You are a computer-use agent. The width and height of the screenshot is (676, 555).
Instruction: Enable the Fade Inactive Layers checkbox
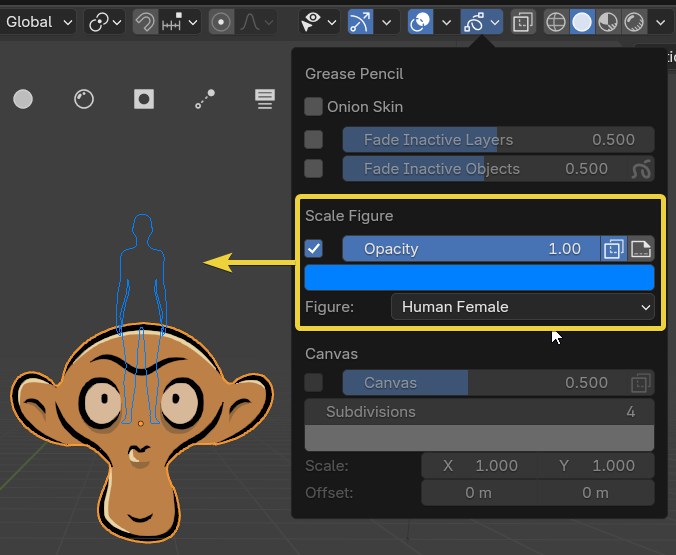[x=313, y=140]
